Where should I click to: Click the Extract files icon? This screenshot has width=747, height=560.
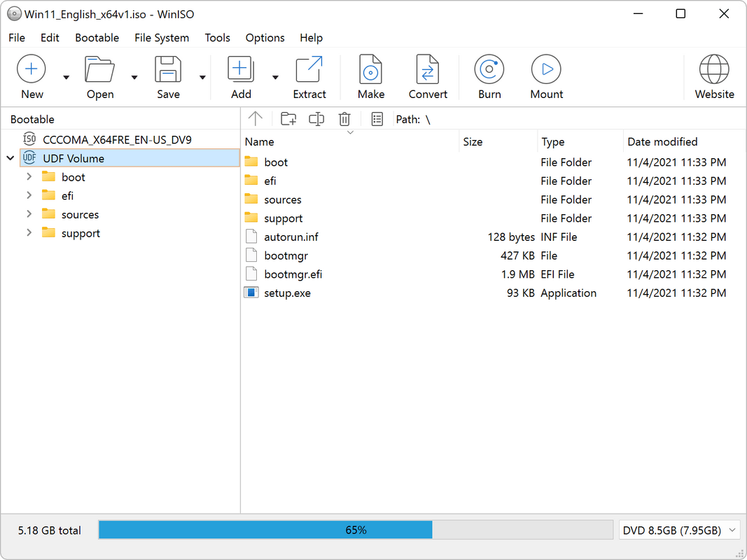pyautogui.click(x=309, y=68)
